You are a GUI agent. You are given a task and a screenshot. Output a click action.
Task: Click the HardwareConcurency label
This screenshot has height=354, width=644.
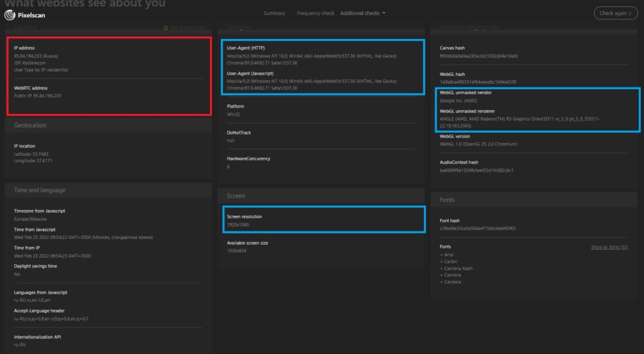click(x=248, y=158)
